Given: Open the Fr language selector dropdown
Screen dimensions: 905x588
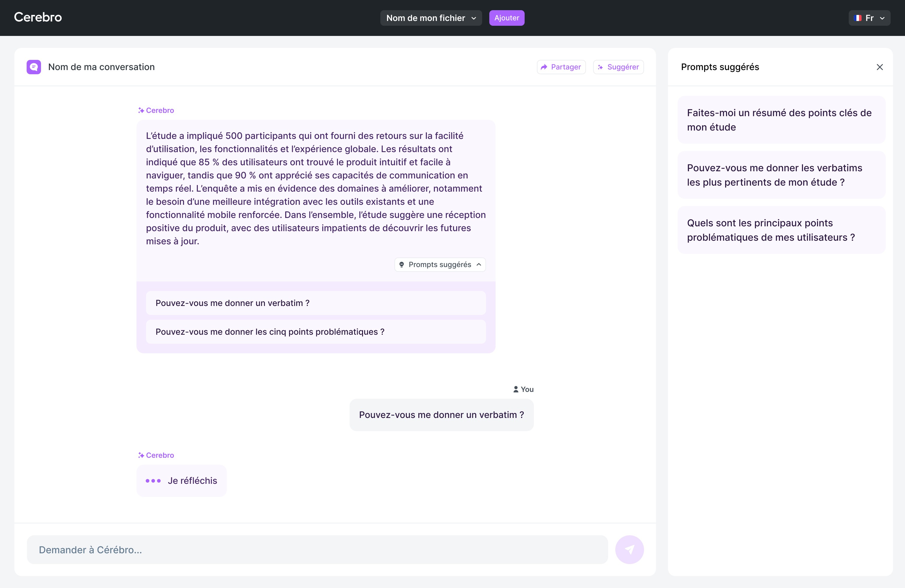Looking at the screenshot, I should pos(869,18).
